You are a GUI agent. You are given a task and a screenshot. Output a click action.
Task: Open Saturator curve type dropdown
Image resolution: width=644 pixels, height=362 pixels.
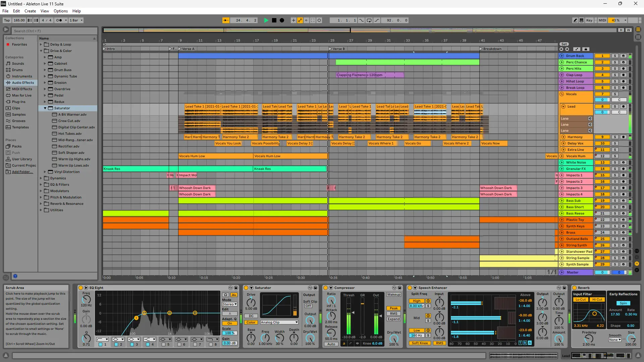[279, 322]
